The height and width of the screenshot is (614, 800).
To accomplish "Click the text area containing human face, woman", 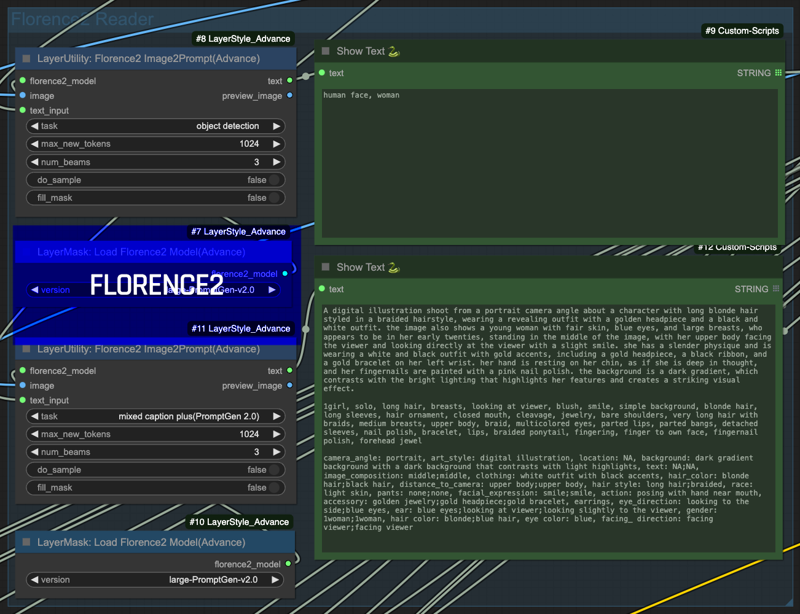I will coord(550,163).
